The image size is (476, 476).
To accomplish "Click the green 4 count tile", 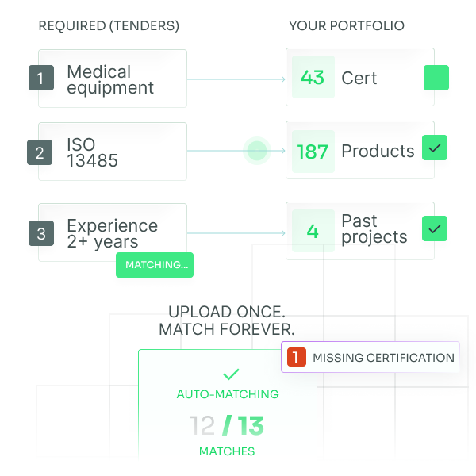I will (313, 232).
